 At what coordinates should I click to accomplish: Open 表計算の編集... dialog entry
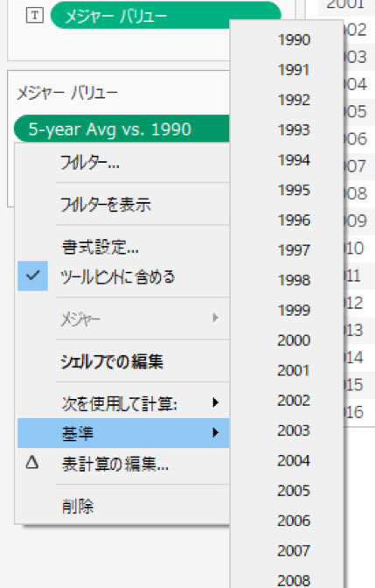tap(115, 465)
